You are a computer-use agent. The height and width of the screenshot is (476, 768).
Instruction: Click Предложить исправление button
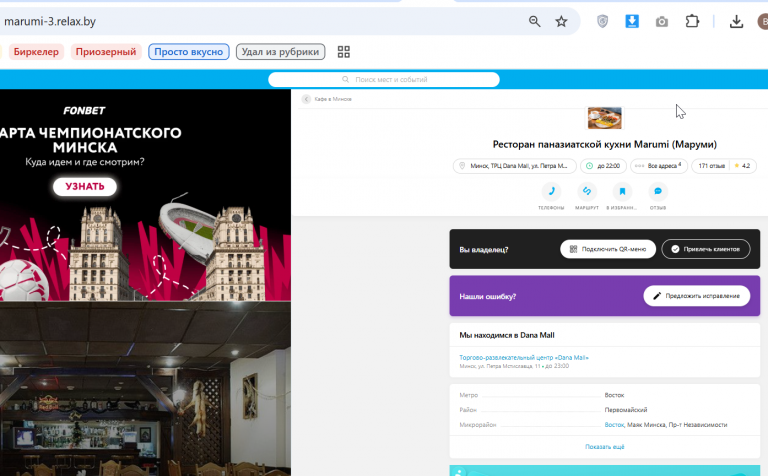(x=696, y=296)
